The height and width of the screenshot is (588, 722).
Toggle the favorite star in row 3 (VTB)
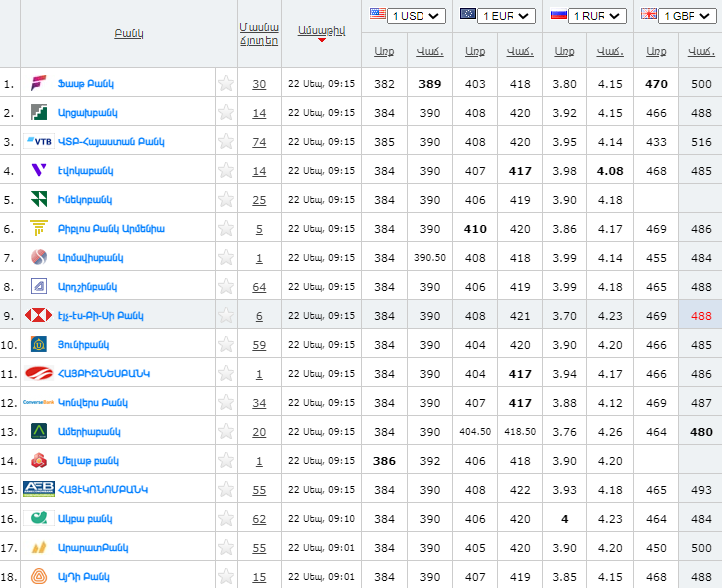click(226, 141)
